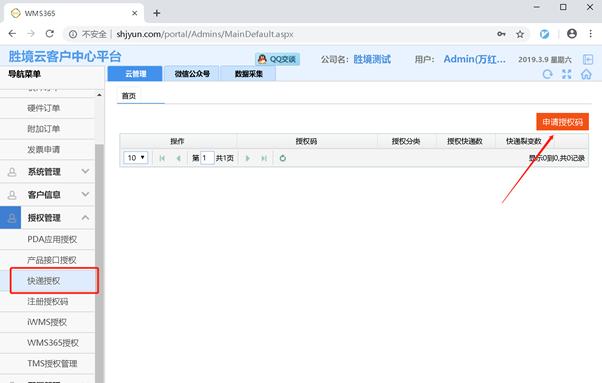Go to last page in pager
The height and width of the screenshot is (383, 602).
coord(264,158)
